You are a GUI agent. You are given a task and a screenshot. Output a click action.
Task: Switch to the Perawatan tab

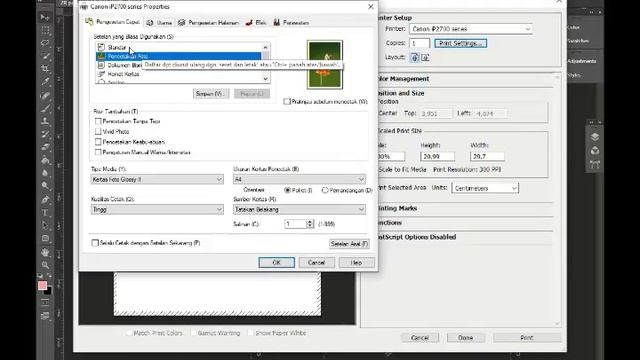tap(291, 22)
